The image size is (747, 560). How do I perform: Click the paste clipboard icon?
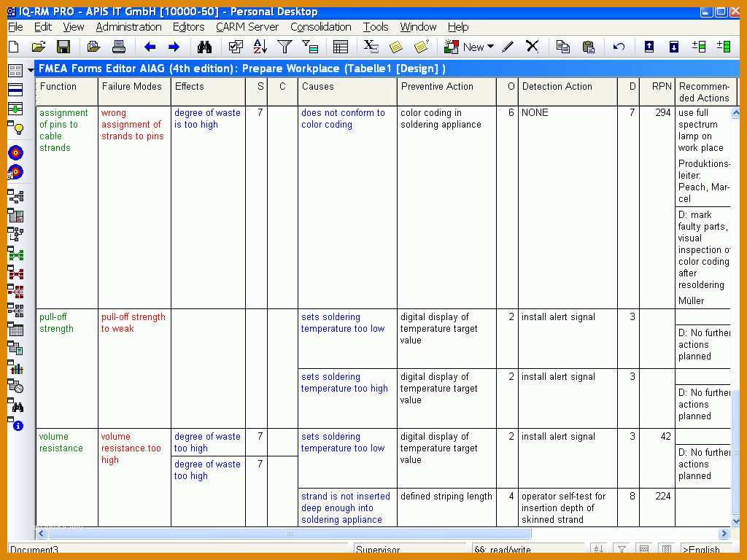click(x=589, y=47)
